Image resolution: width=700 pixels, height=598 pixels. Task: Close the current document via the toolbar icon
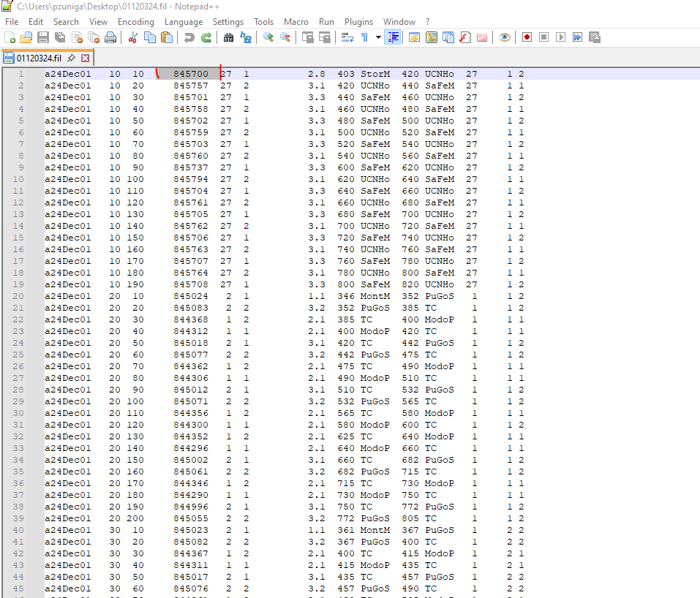click(78, 37)
